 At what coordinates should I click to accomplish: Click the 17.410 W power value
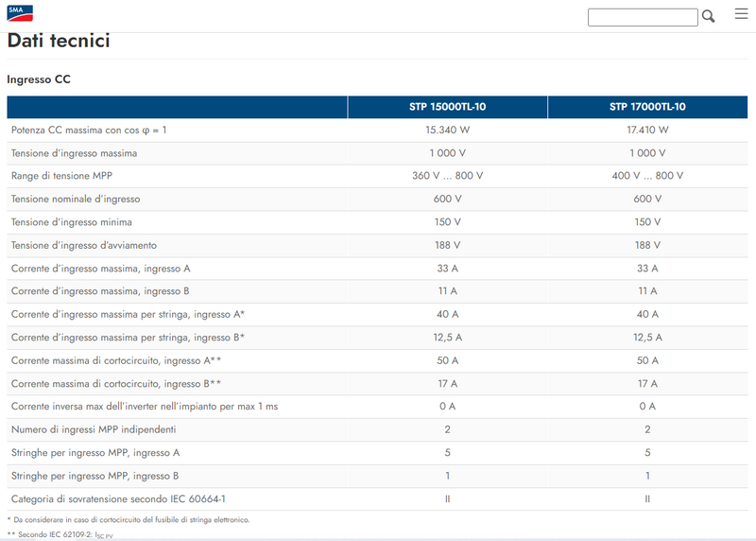[647, 131]
